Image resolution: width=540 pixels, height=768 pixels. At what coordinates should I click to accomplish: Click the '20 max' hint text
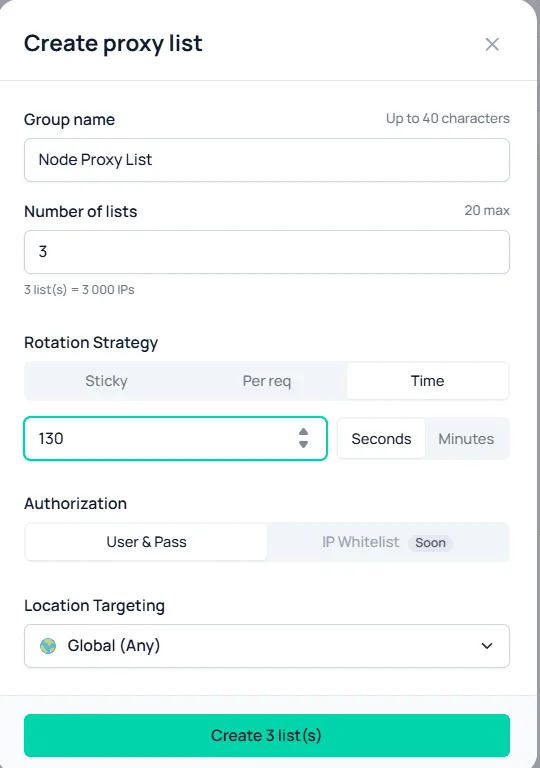click(x=487, y=211)
